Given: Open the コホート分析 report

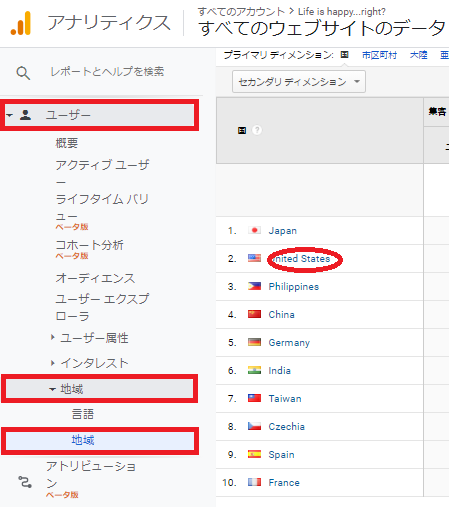Looking at the screenshot, I should pos(89,245).
